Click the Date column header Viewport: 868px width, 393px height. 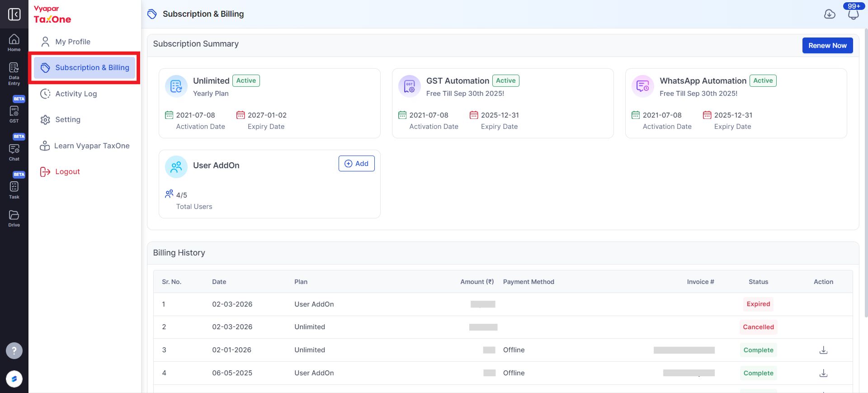click(x=219, y=282)
